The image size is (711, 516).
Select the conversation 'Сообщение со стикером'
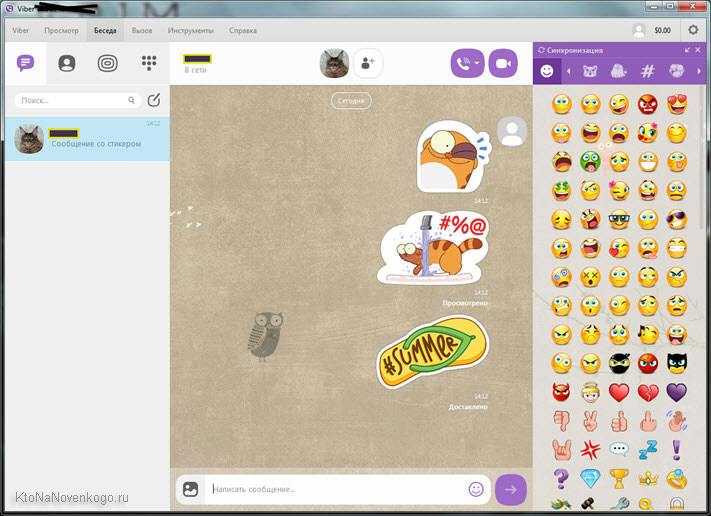[88, 139]
